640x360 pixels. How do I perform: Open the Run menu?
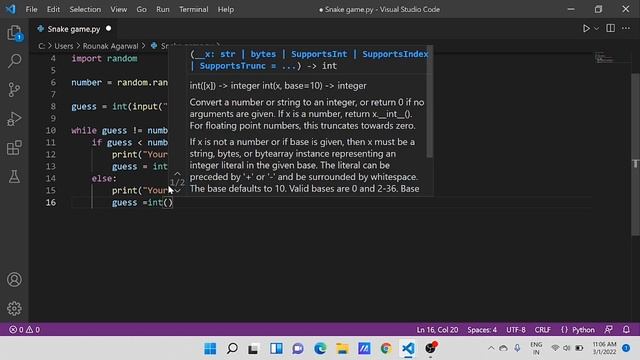pyautogui.click(x=162, y=9)
